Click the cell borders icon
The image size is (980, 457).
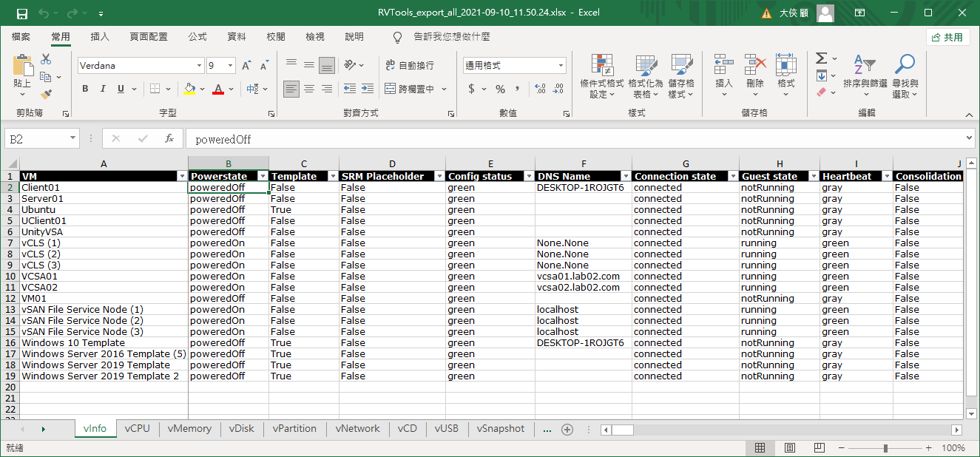[x=155, y=89]
